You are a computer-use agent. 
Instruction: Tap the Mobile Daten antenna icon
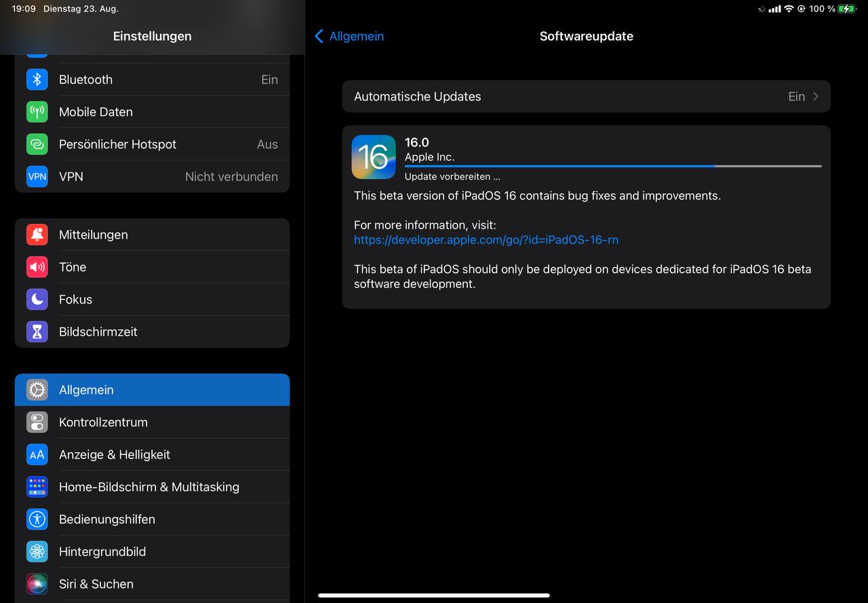pos(37,112)
